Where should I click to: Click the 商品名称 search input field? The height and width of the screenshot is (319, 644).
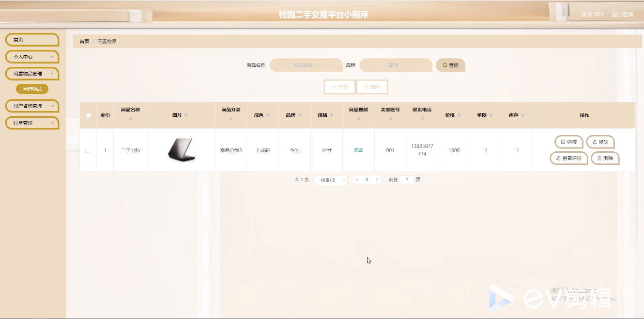click(305, 65)
